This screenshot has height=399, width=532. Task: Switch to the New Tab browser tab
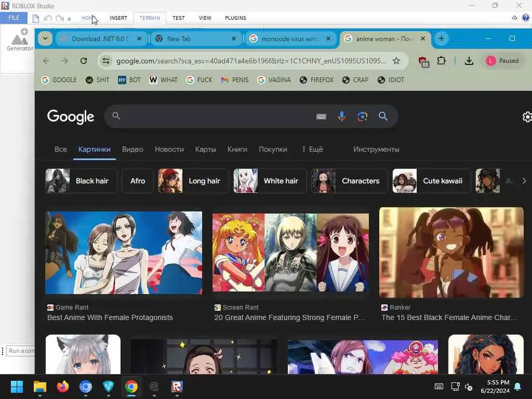(195, 38)
